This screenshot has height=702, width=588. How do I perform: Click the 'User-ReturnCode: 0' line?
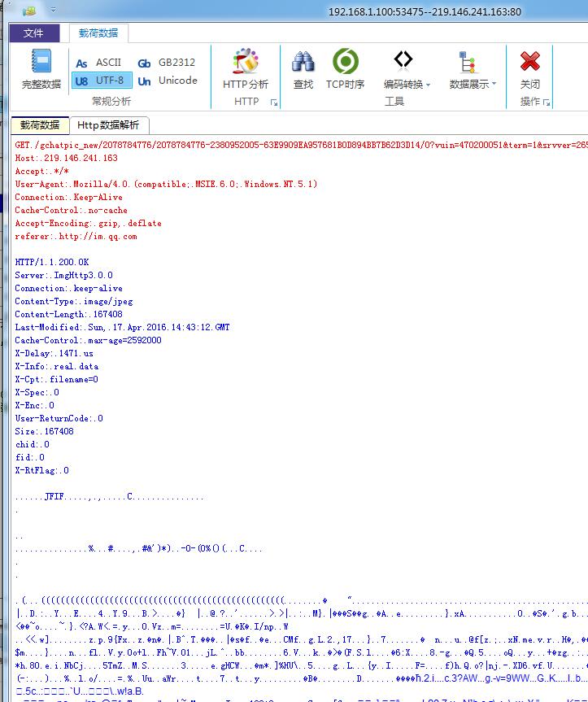59,418
